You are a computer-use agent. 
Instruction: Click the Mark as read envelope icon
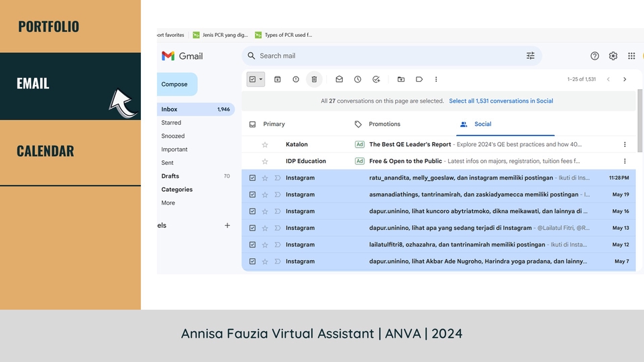339,79
